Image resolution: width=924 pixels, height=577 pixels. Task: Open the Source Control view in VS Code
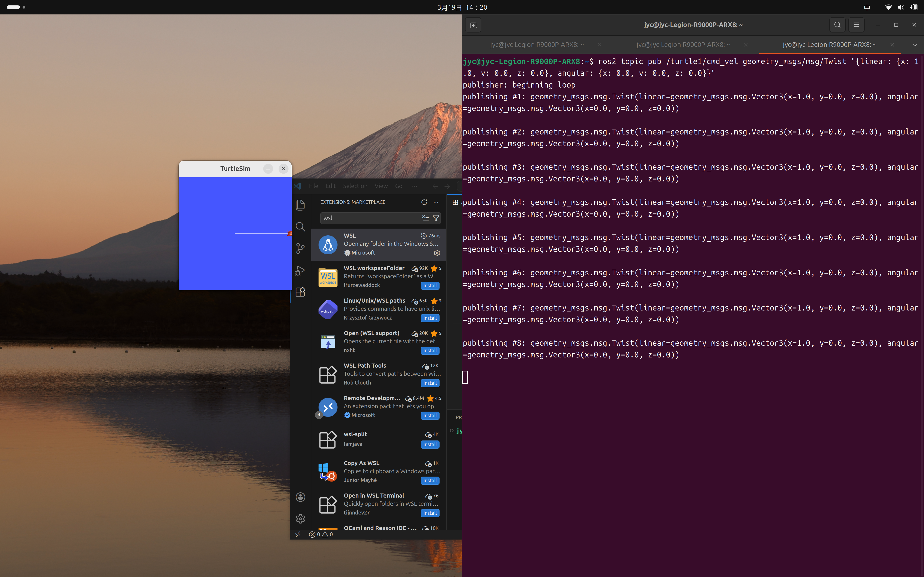pyautogui.click(x=300, y=248)
